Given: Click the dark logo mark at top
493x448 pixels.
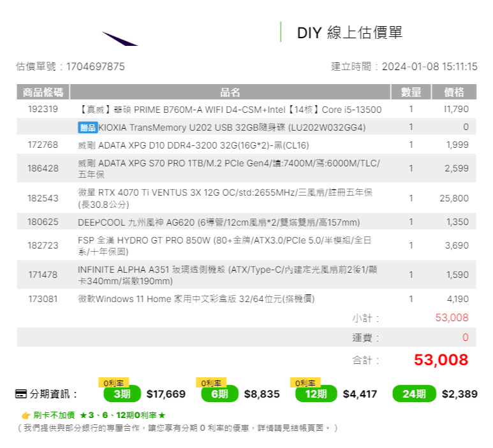Looking at the screenshot, I should [x=120, y=39].
